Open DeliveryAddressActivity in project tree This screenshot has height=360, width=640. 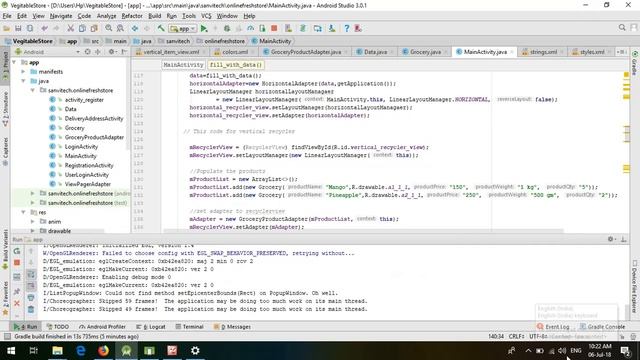point(93,118)
